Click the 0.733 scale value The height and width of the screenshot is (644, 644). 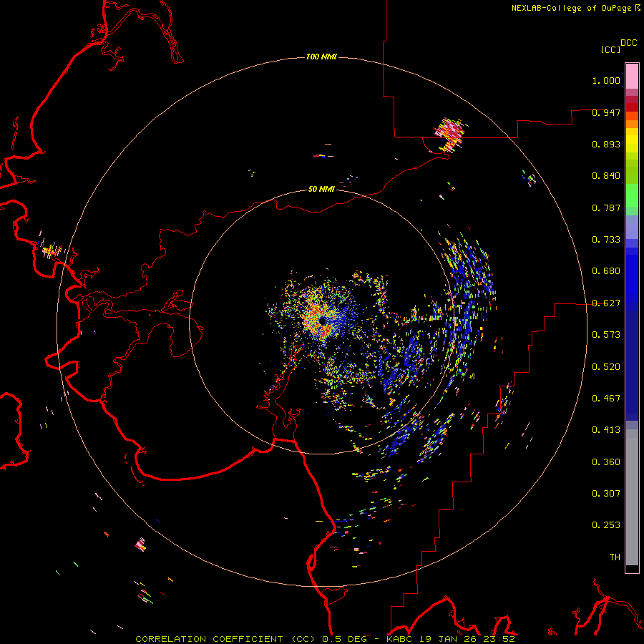pos(606,240)
